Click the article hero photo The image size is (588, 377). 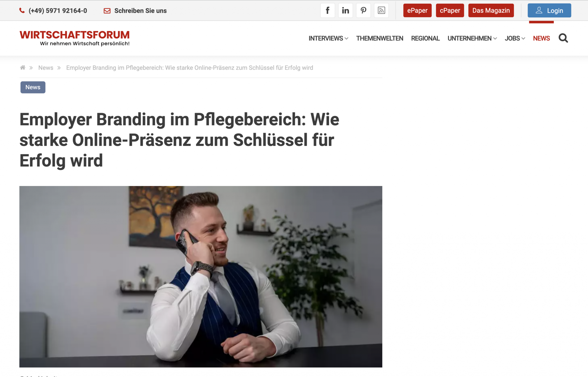tap(201, 277)
